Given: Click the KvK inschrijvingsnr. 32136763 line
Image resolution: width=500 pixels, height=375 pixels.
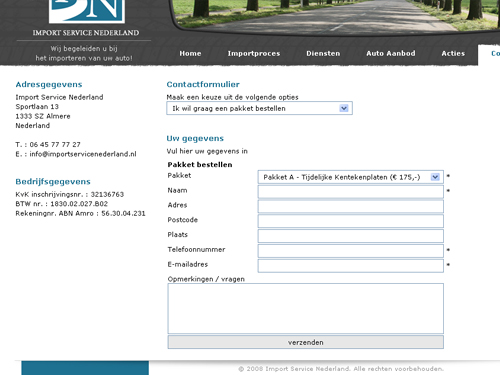Looking at the screenshot, I should coord(70,194).
